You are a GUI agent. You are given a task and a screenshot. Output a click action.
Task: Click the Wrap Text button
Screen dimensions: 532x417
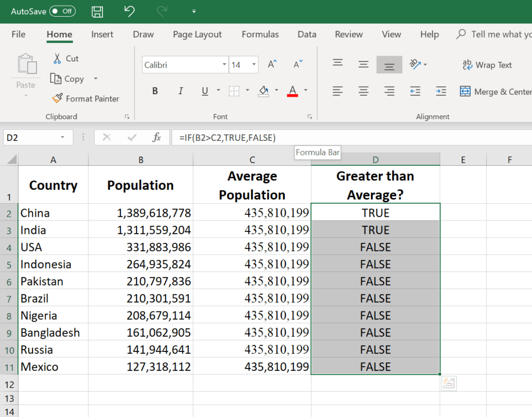(487, 65)
